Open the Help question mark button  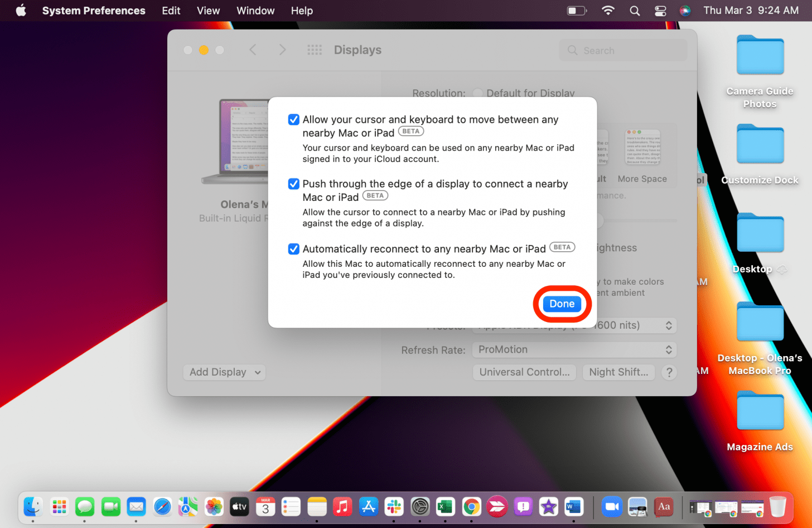(669, 372)
